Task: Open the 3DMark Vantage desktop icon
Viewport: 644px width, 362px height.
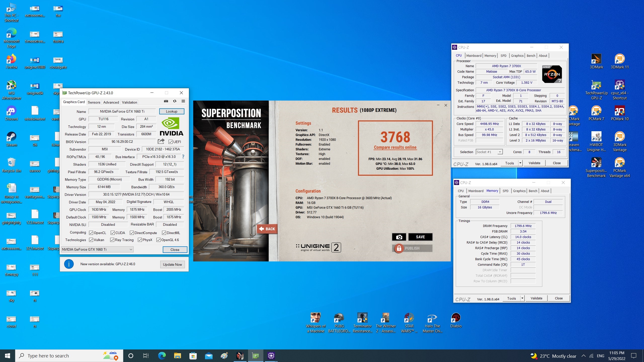Action: tap(620, 142)
